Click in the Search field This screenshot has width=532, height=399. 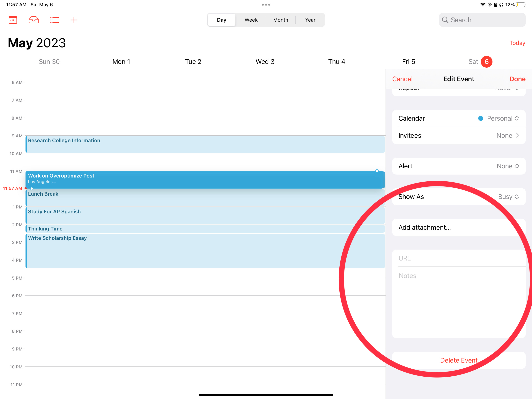[x=482, y=20]
